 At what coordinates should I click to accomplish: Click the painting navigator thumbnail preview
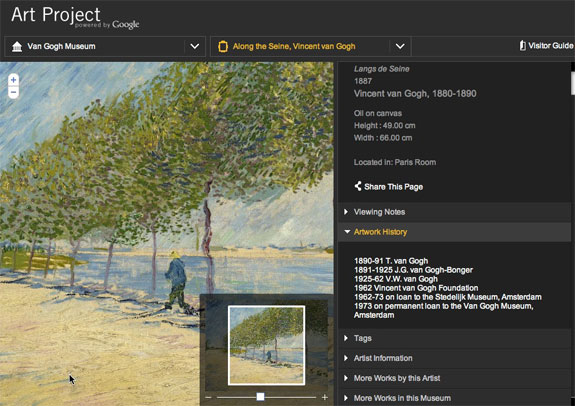click(x=266, y=345)
